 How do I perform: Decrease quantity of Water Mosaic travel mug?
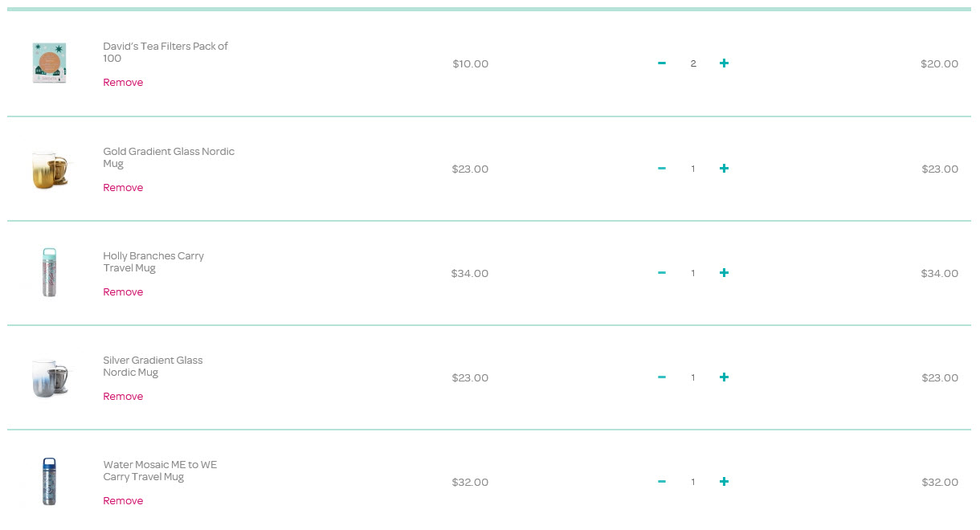(x=662, y=482)
